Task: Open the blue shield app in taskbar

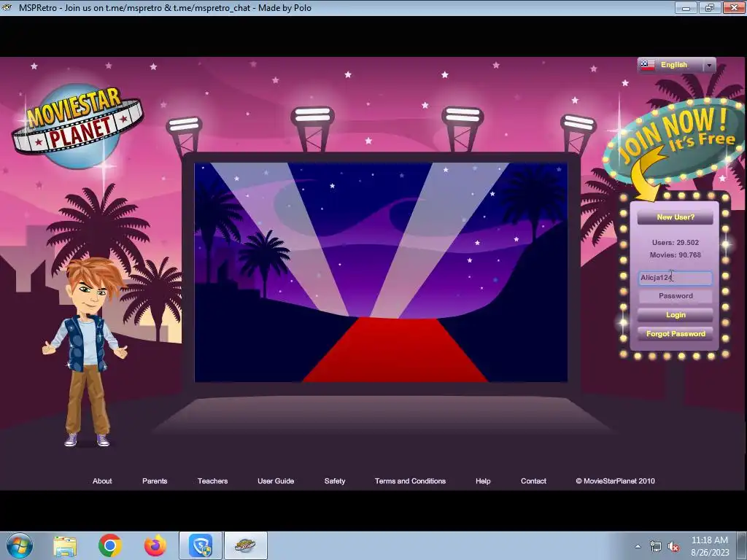Action: 201,545
